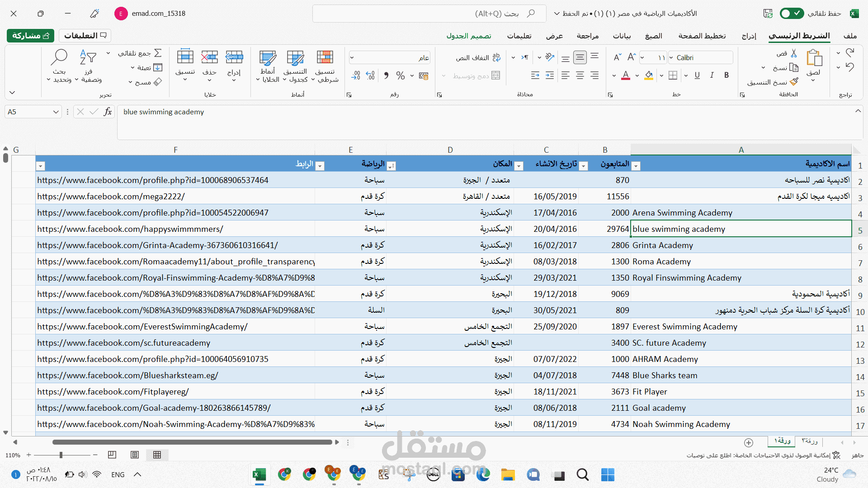Click the Bold formatting icon
The width and height of the screenshot is (868, 488).
coord(726,75)
